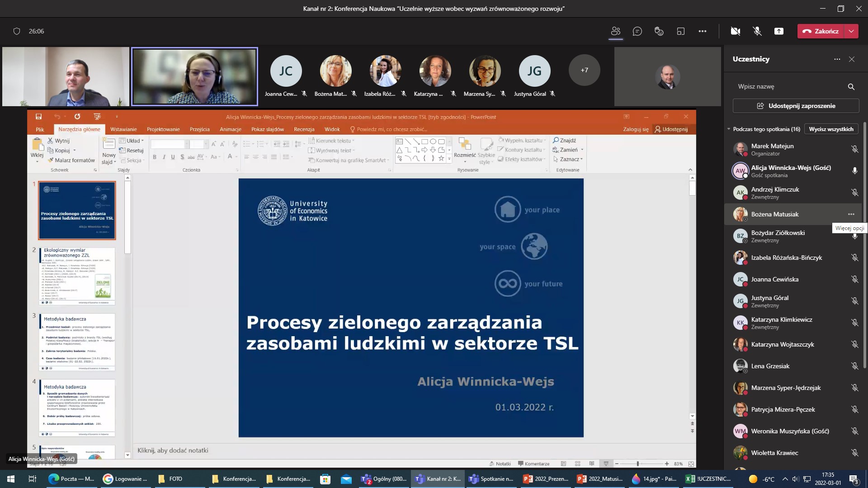Open the meeting chat icon
The image size is (868, 488).
637,31
